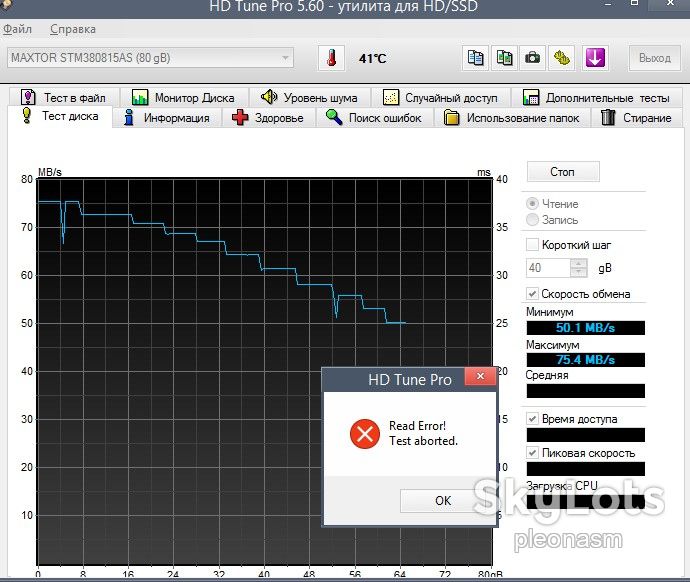Click the 'Средняя' label
Screen dimensions: 690x582
click(x=547, y=375)
